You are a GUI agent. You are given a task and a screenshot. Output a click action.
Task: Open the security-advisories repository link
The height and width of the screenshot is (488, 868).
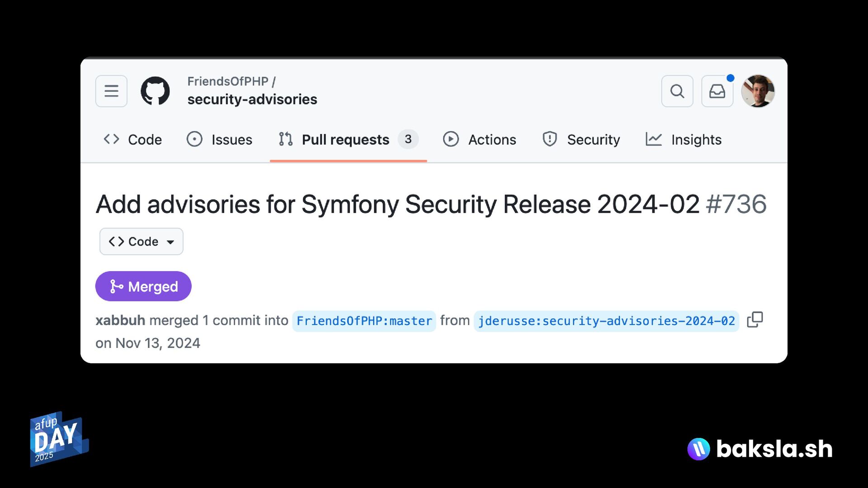tap(252, 99)
